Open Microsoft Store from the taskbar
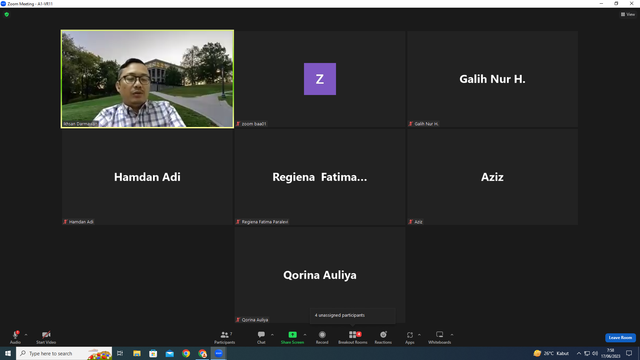Viewport: 640px width, 360px height. point(153,353)
